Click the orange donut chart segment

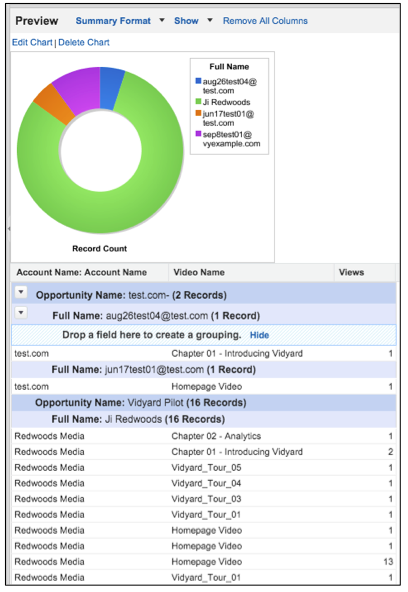(54, 104)
